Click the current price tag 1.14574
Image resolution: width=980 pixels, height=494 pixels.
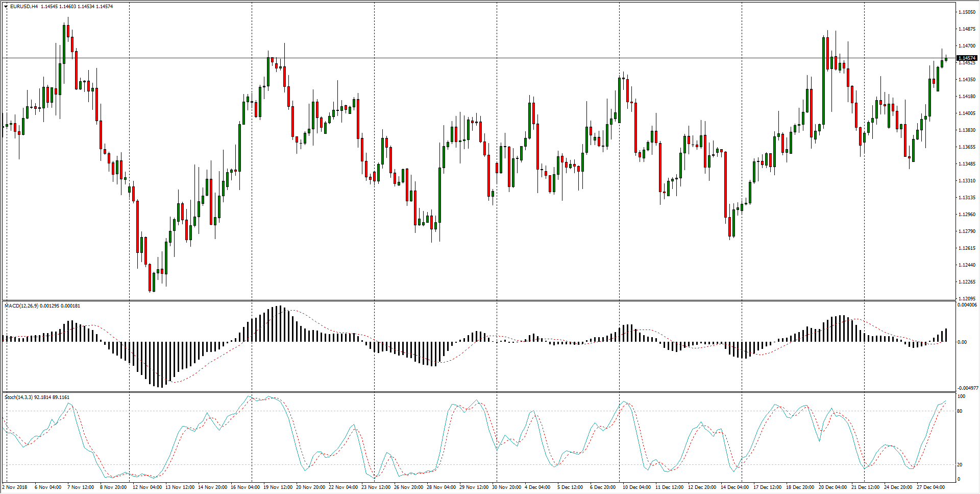tap(967, 58)
